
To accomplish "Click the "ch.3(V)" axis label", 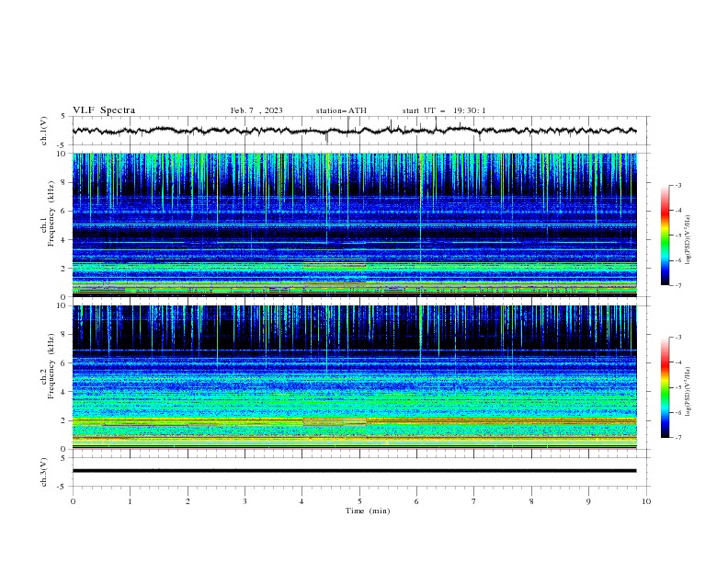I will coord(44,472).
